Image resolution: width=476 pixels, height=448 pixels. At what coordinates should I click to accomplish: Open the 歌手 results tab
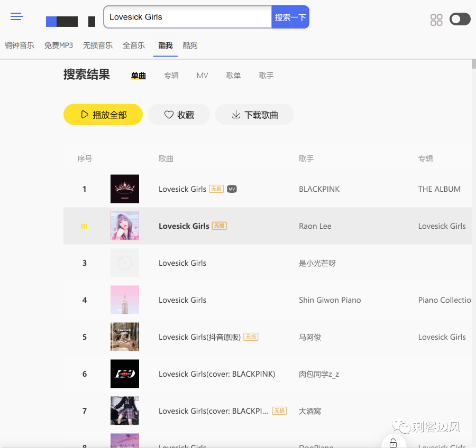point(266,76)
